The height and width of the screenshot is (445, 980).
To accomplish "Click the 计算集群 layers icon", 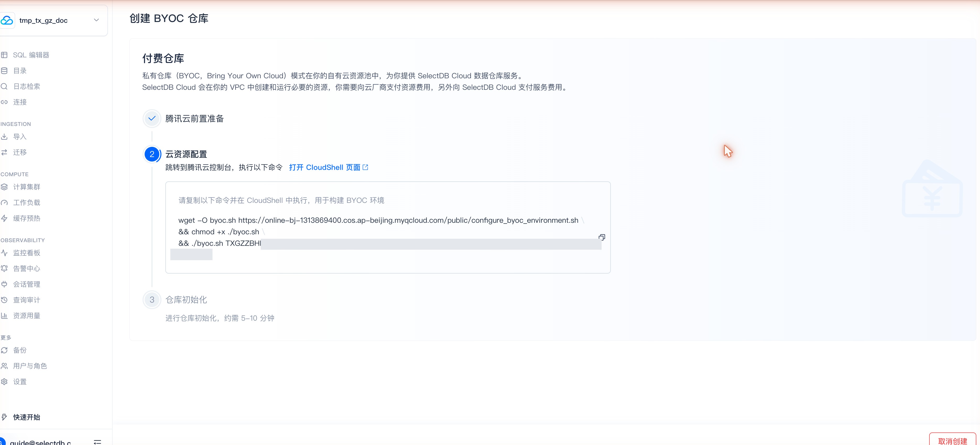I will [x=4, y=187].
